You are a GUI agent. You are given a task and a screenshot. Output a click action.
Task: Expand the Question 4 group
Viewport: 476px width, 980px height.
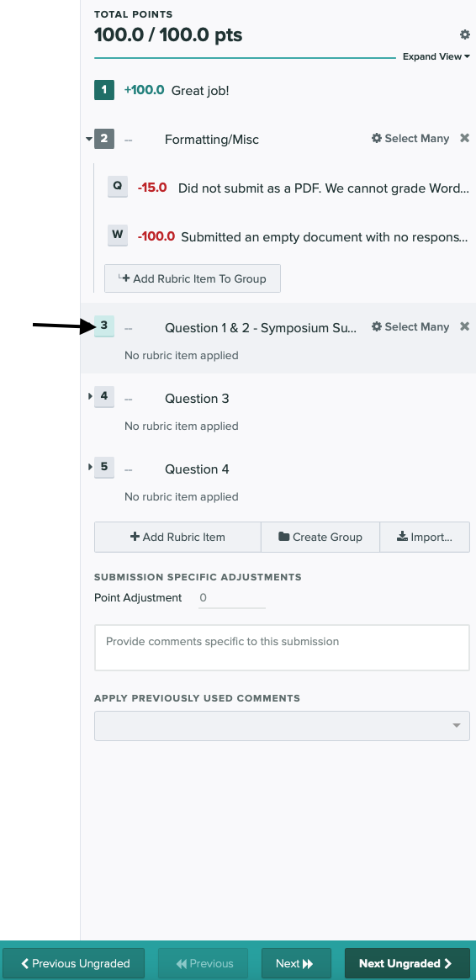coord(91,467)
